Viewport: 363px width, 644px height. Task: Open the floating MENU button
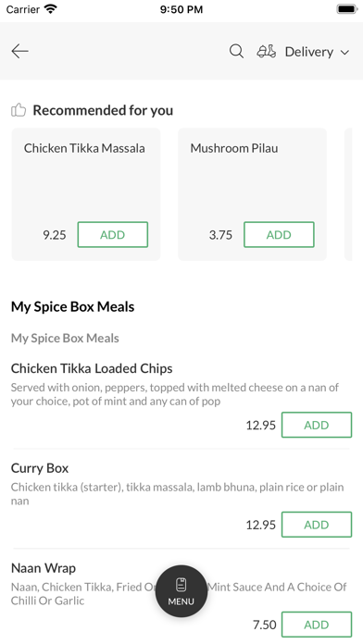(181, 590)
